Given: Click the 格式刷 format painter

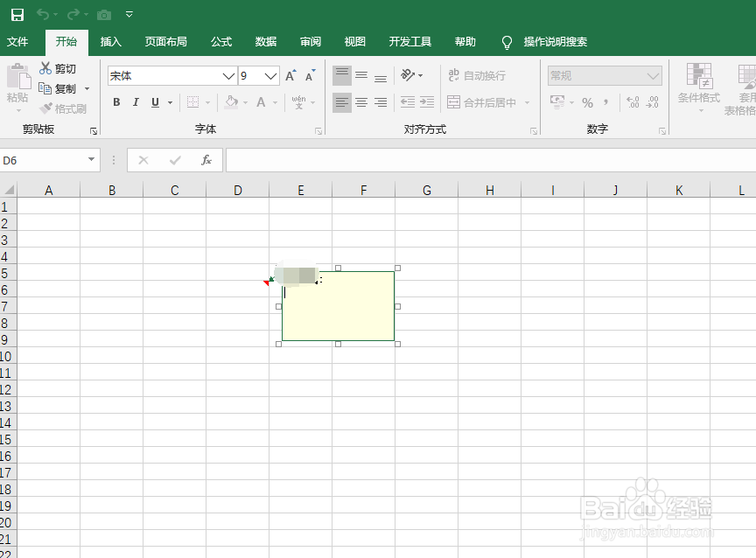Looking at the screenshot, I should click(x=63, y=109).
